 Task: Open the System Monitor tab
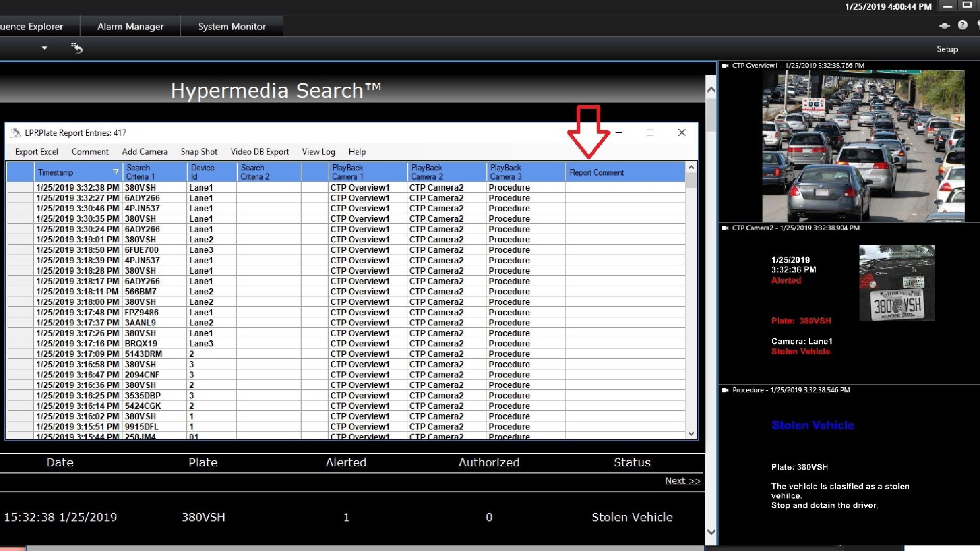pyautogui.click(x=232, y=26)
